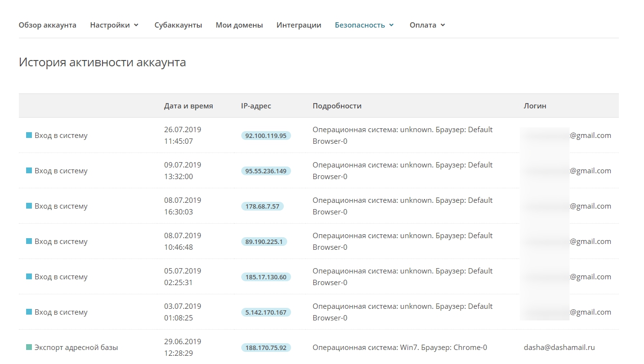Select the 178.68.7.57 IP badge
Image resolution: width=644 pixels, height=364 pixels.
(263, 206)
